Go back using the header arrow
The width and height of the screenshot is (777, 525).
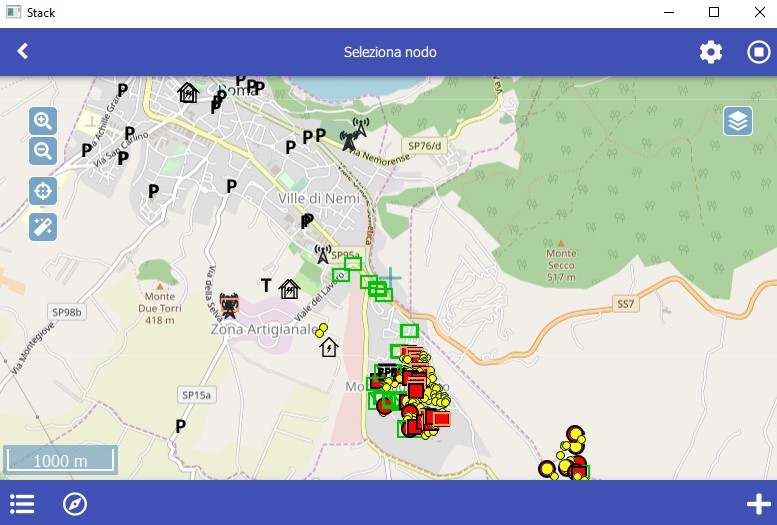pyautogui.click(x=23, y=52)
